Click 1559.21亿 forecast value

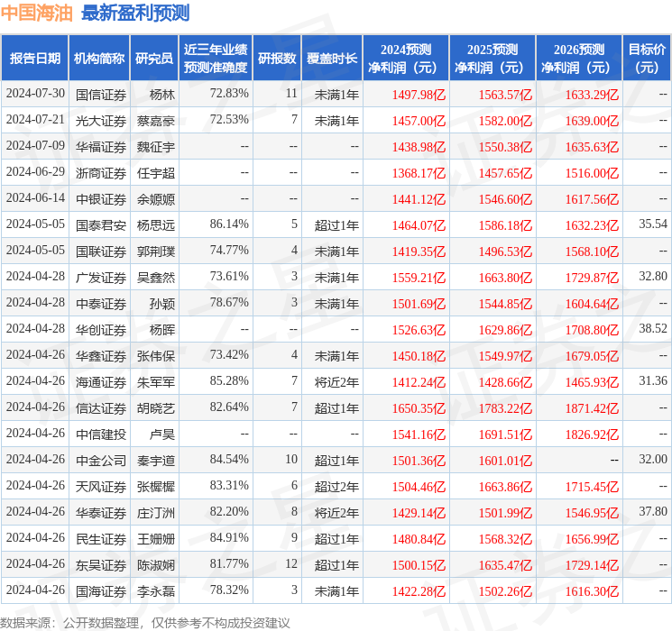click(x=419, y=278)
